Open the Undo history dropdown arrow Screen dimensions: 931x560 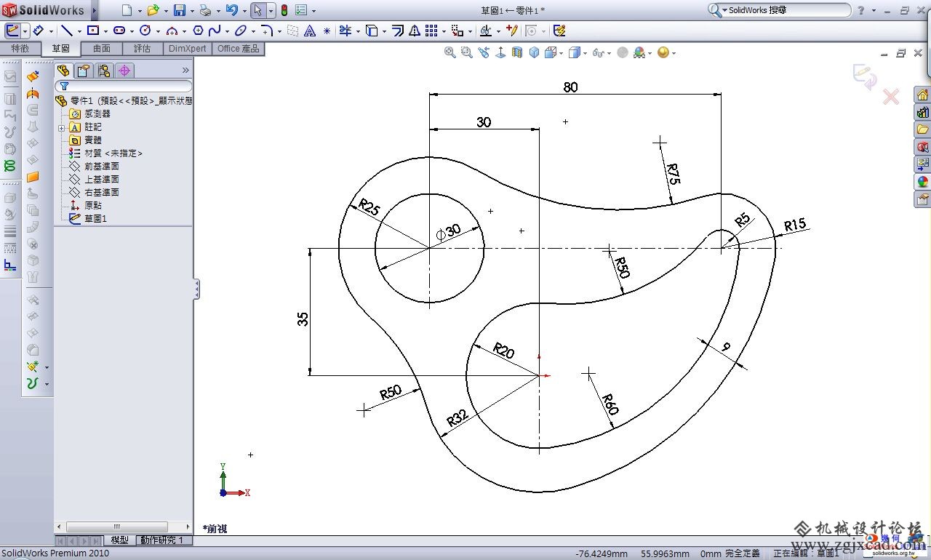[244, 11]
